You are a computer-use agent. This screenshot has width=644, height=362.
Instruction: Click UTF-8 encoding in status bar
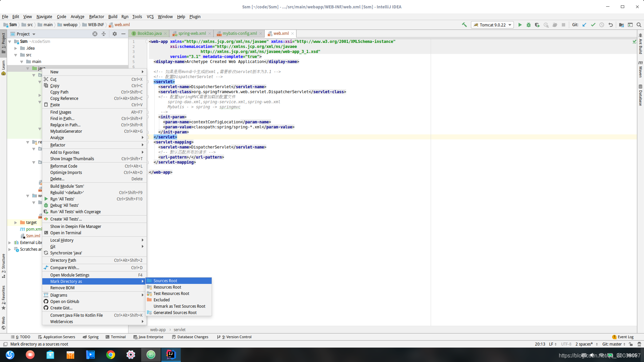(566, 344)
